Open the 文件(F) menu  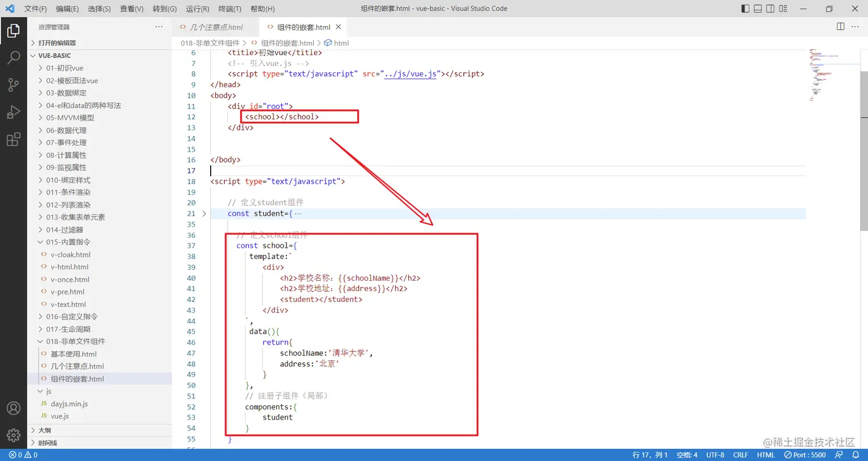click(36, 9)
